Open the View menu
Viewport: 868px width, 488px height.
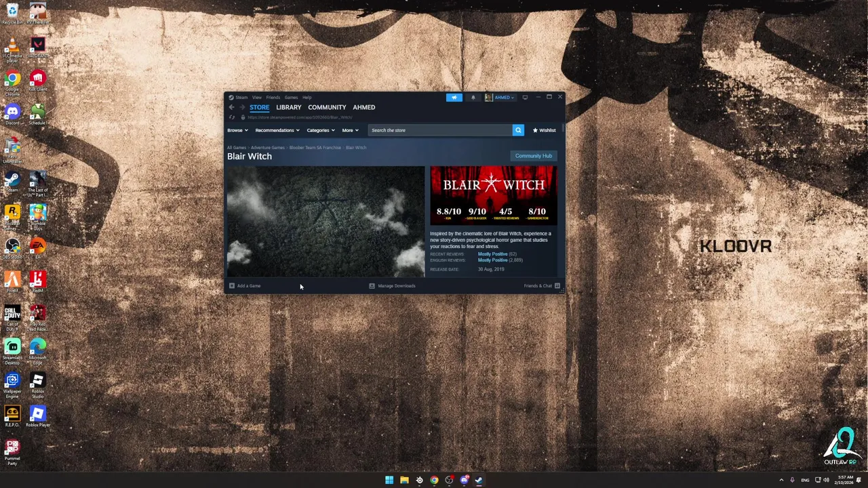click(257, 97)
